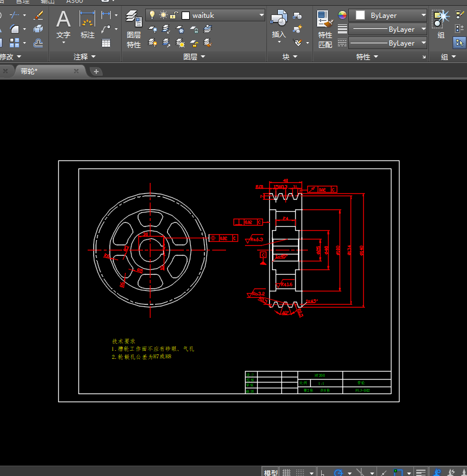Toggle lineweight display in status bar

click(420, 473)
